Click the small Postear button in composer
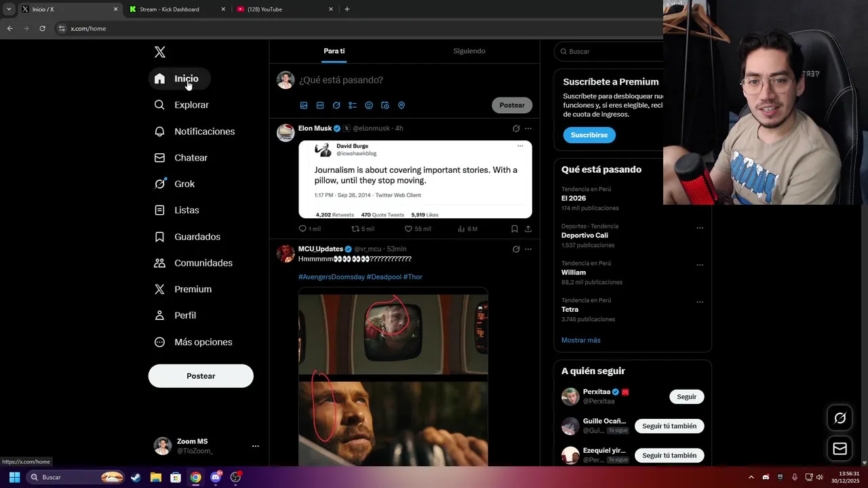Viewport: 868px width, 488px height. (512, 105)
